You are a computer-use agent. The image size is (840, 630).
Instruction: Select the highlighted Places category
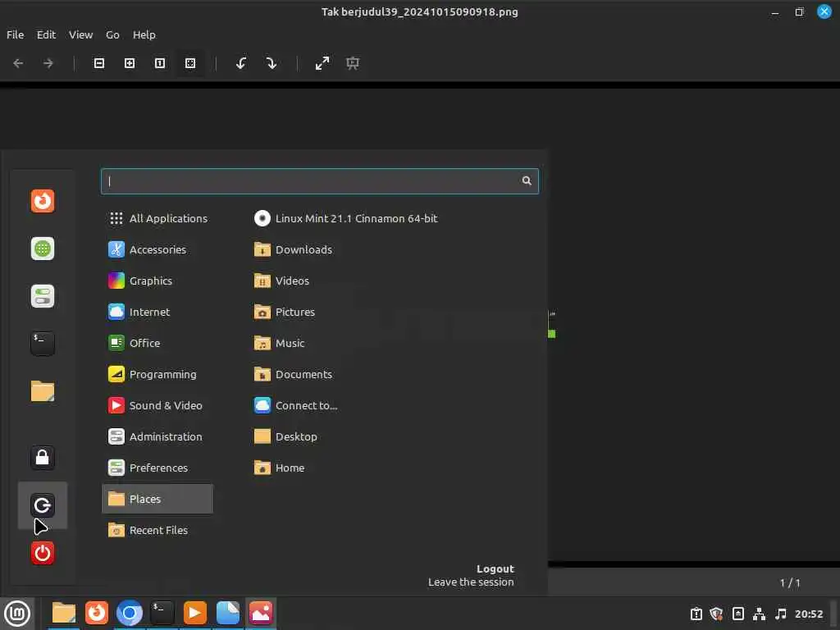tap(157, 499)
